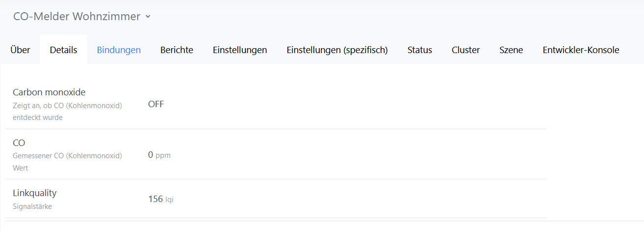Screen dimensions: 644x231
Task: Open the Szene tab
Action: (x=511, y=50)
